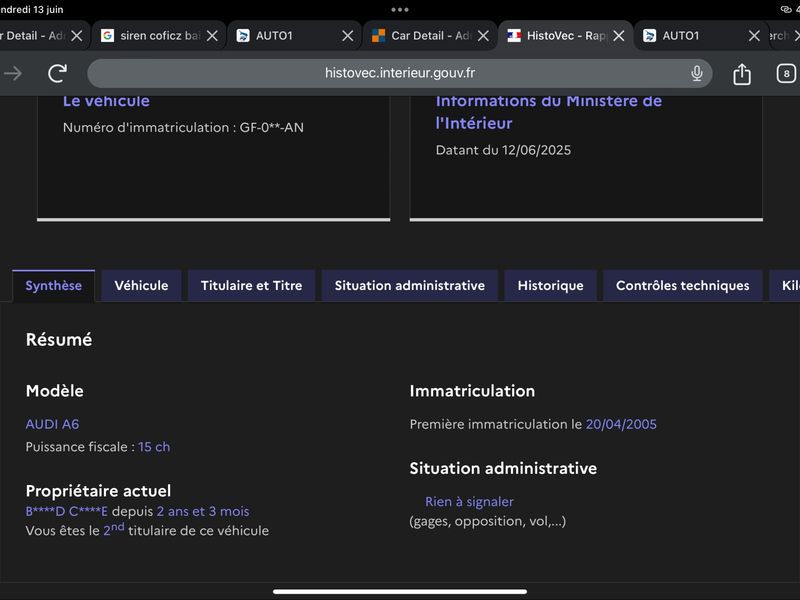Click the Modèle heading
800x600 pixels.
[55, 391]
